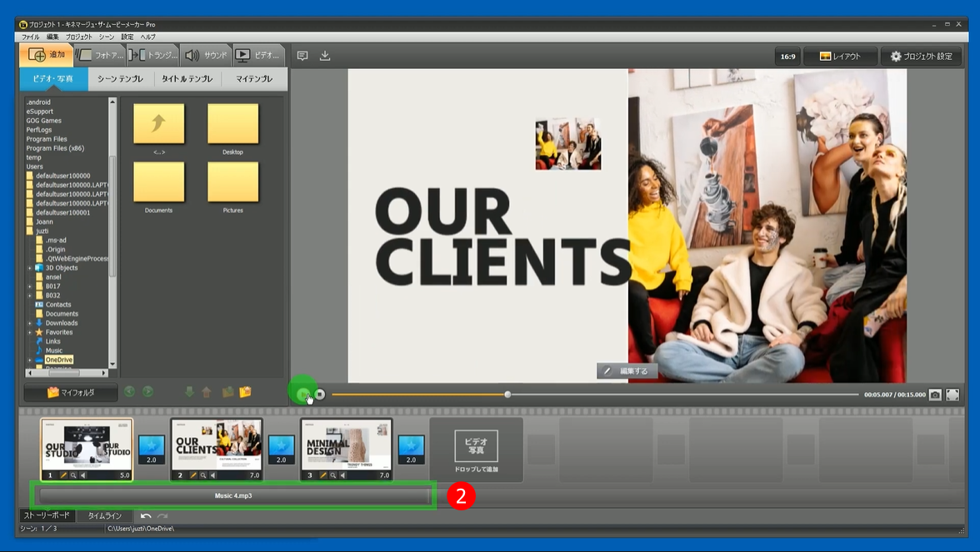Image resolution: width=980 pixels, height=552 pixels.
Task: Click the magnifier icon on scene 2
Action: tap(203, 475)
